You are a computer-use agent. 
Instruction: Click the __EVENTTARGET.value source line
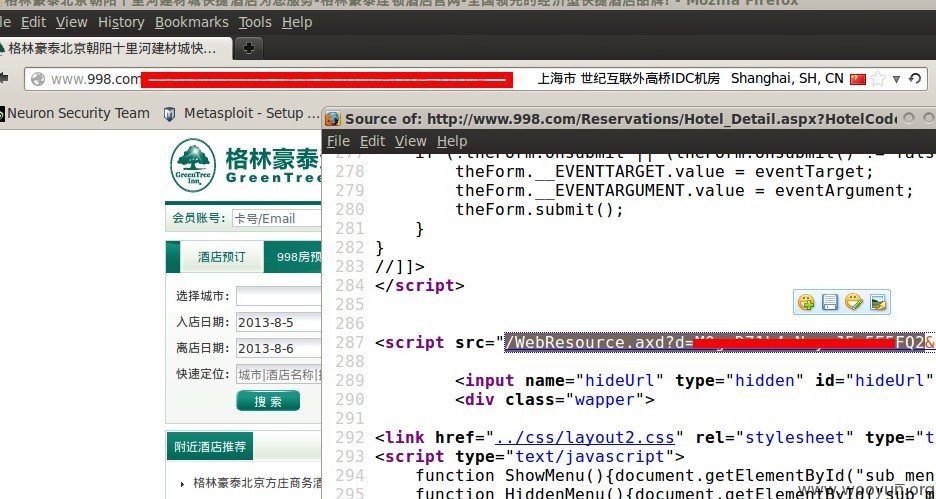pos(664,171)
